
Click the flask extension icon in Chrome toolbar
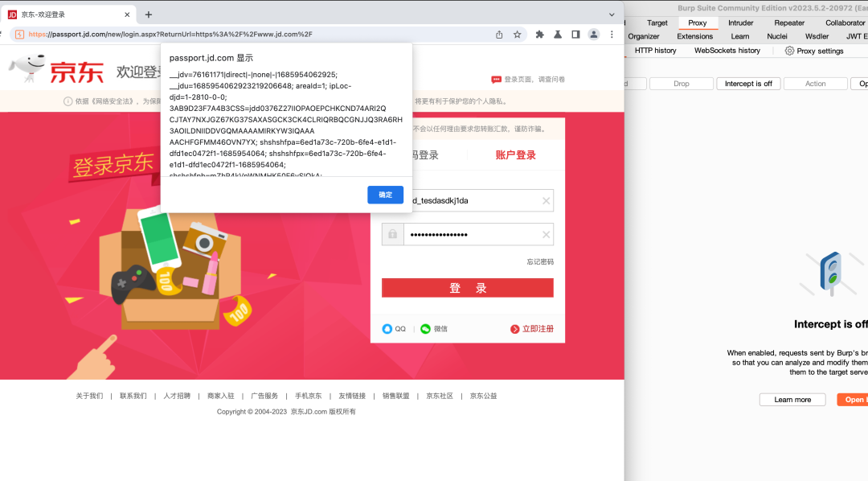(558, 35)
